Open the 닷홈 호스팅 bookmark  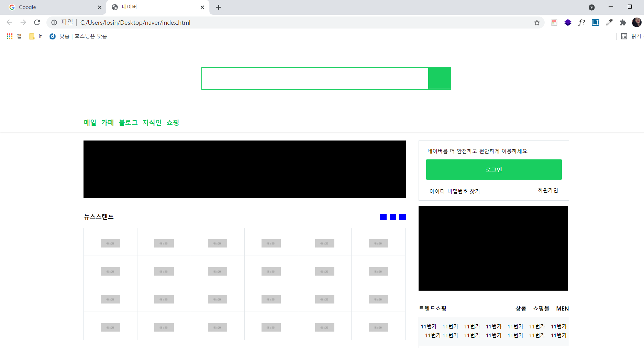coord(78,36)
